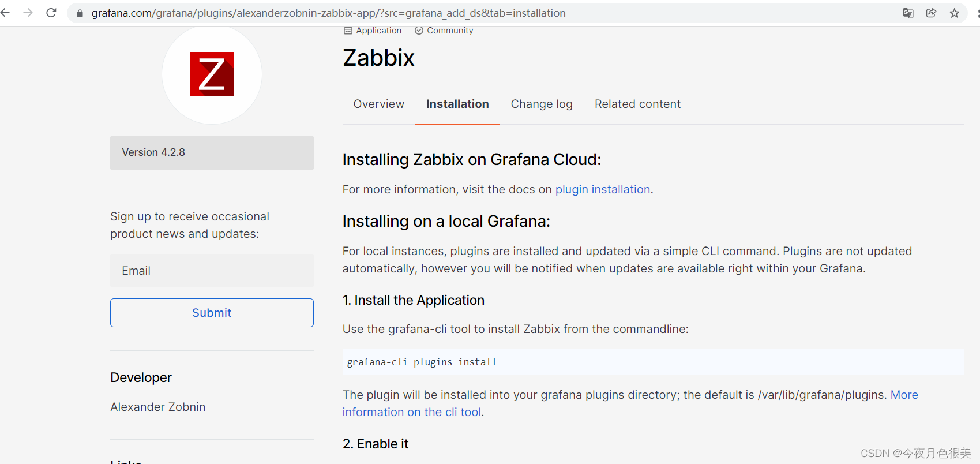Click the Sign up to receive news text
The image size is (980, 464).
click(x=190, y=225)
